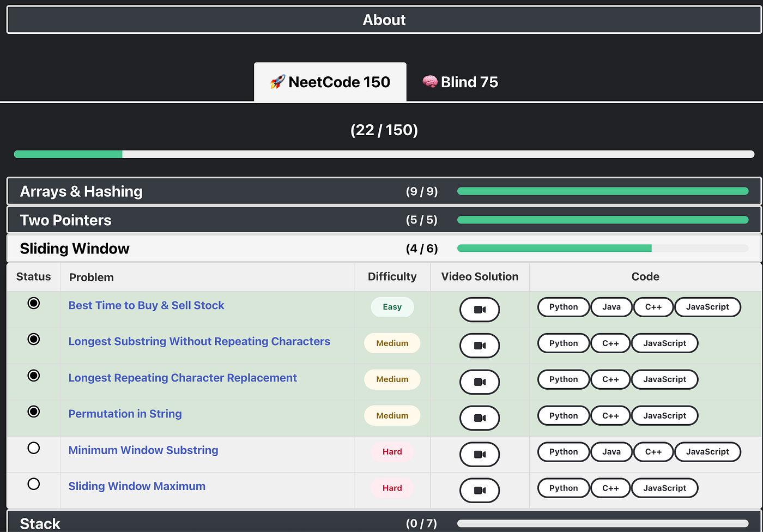Play the Longest Substring Without Repeating Characters video
Image resolution: width=763 pixels, height=532 pixels.
point(480,345)
